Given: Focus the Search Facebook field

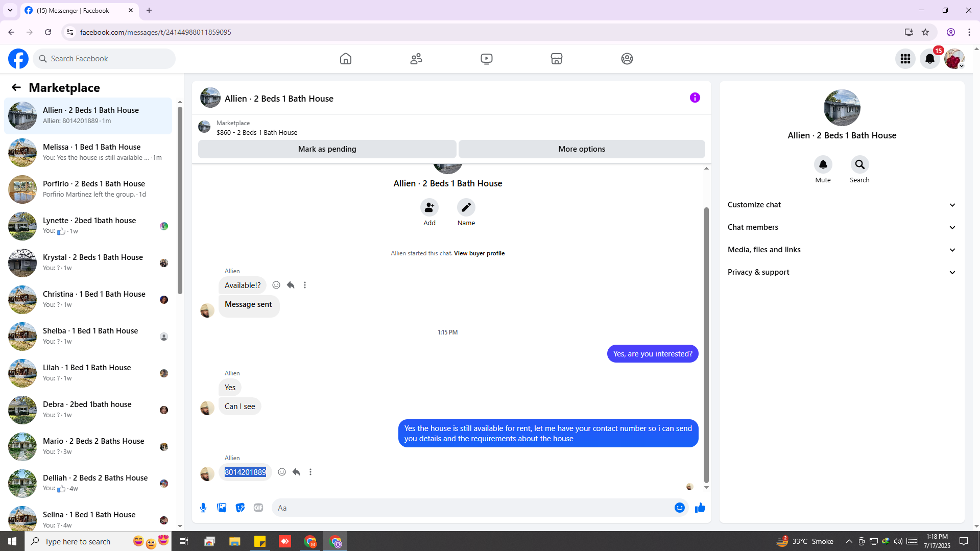Looking at the screenshot, I should [x=105, y=59].
